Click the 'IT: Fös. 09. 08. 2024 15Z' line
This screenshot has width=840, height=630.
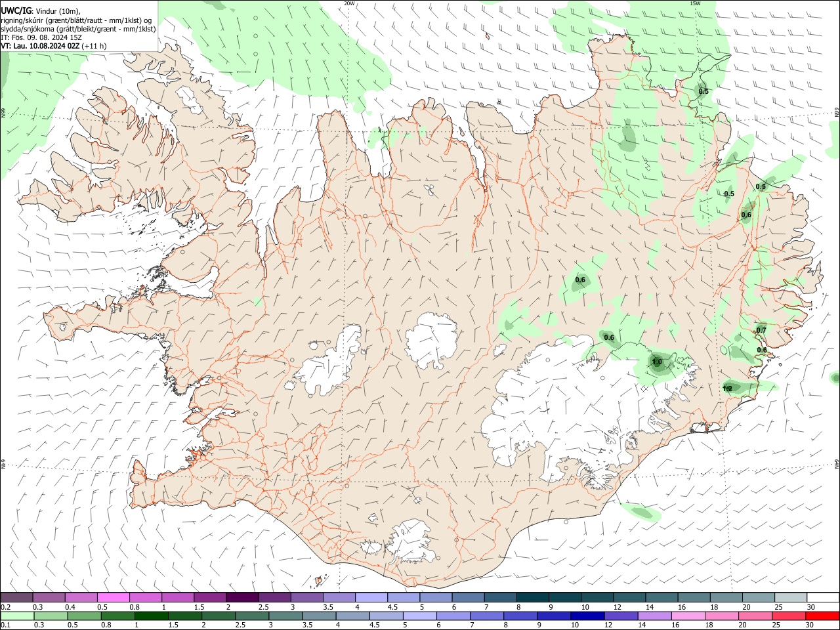coord(41,37)
